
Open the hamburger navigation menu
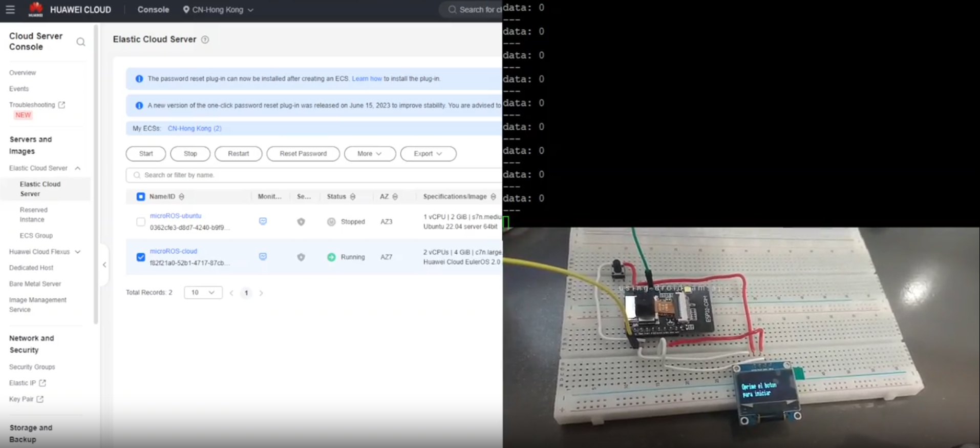coord(10,10)
